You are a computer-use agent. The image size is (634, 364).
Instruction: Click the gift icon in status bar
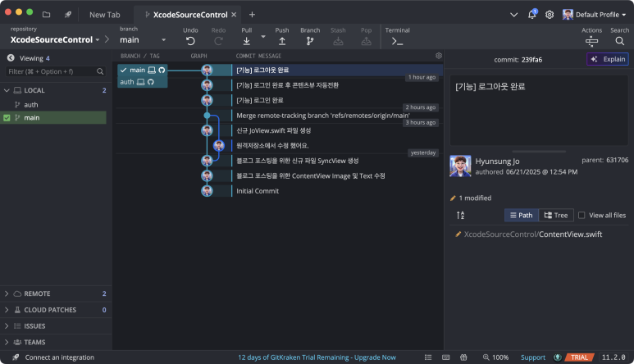tap(463, 357)
